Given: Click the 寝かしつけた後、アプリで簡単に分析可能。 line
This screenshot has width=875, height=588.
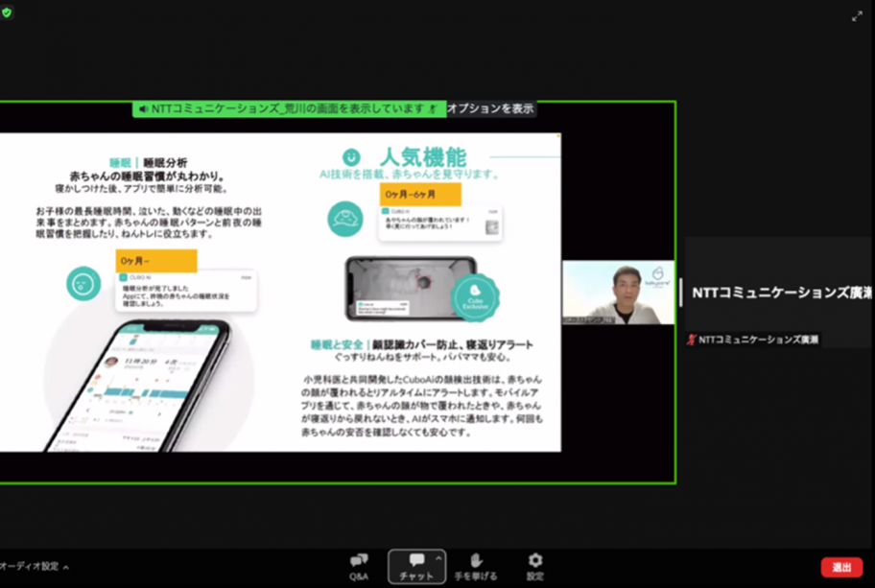Looking at the screenshot, I should 141,189.
